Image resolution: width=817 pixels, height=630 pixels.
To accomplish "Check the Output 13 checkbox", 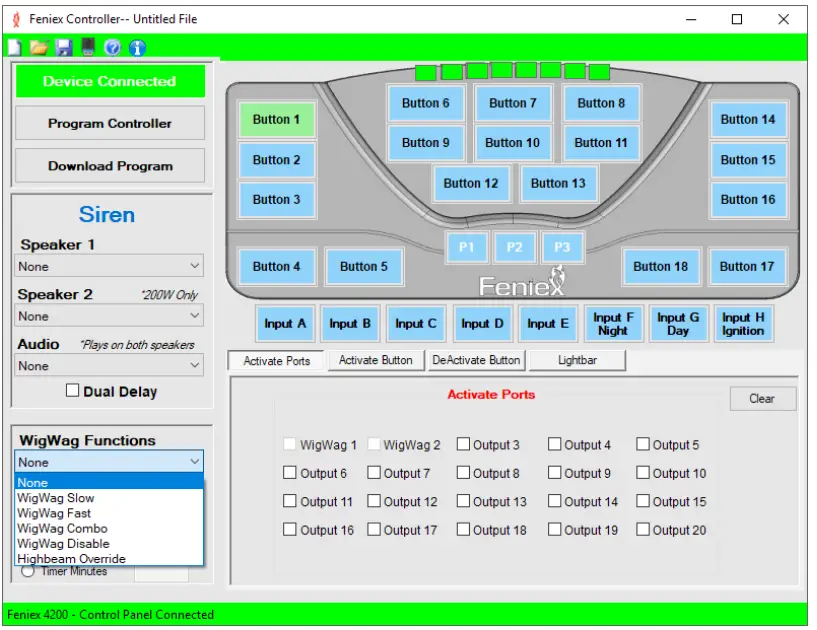I will [x=463, y=501].
